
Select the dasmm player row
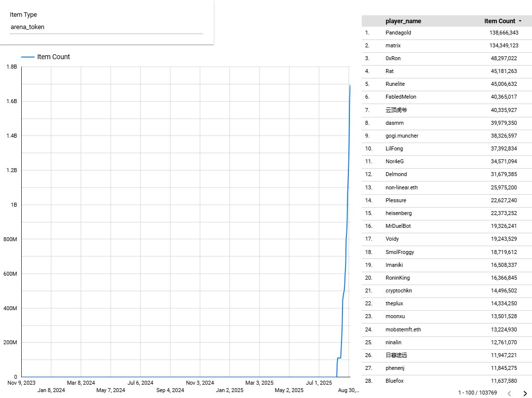[x=447, y=123]
